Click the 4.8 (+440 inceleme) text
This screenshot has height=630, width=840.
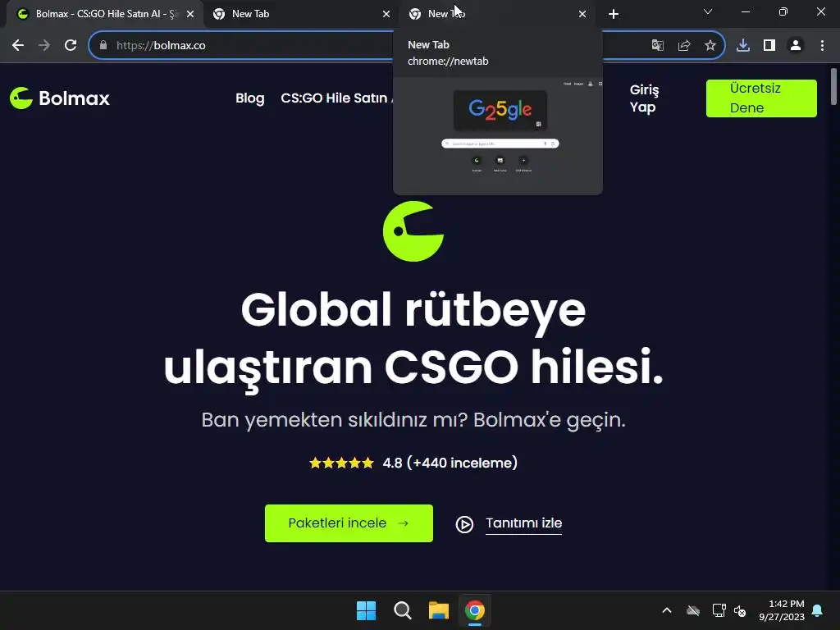pyautogui.click(x=450, y=463)
